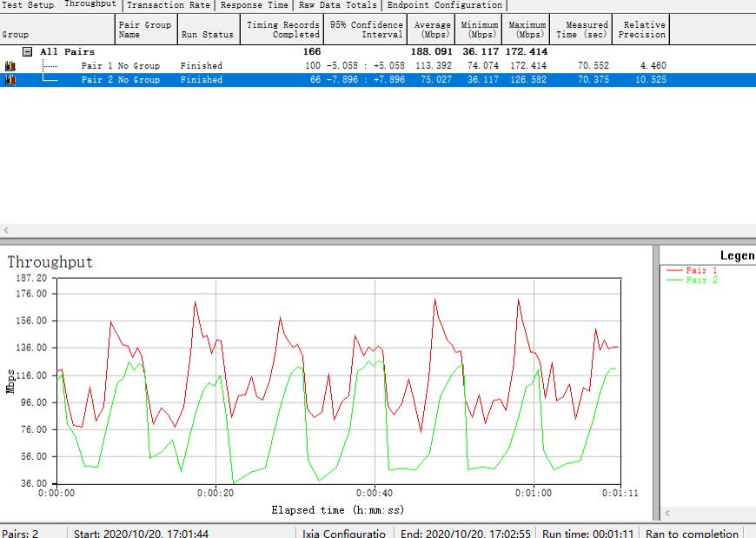
Task: Click the Pair 1 red legend entry
Action: point(700,270)
